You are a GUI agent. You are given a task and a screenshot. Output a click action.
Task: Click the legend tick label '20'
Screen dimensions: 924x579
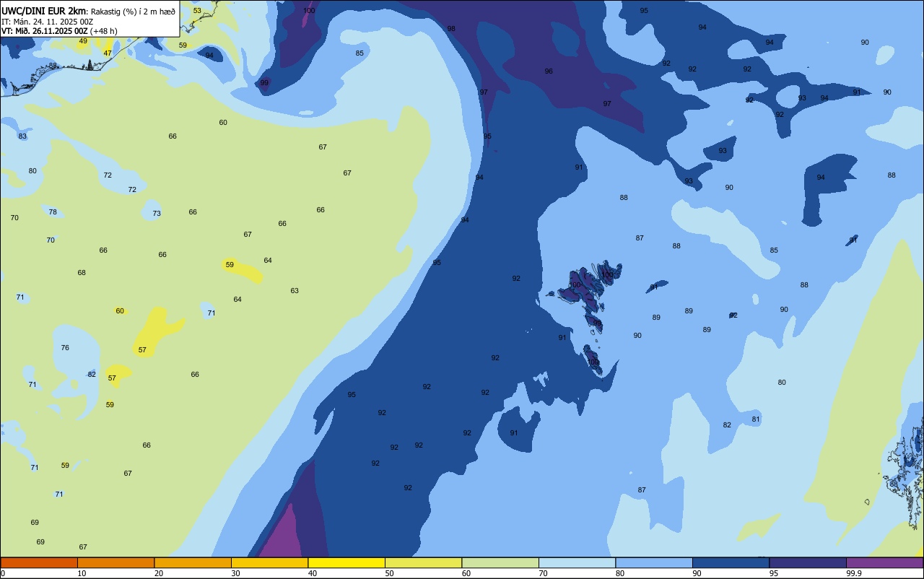pos(159,573)
